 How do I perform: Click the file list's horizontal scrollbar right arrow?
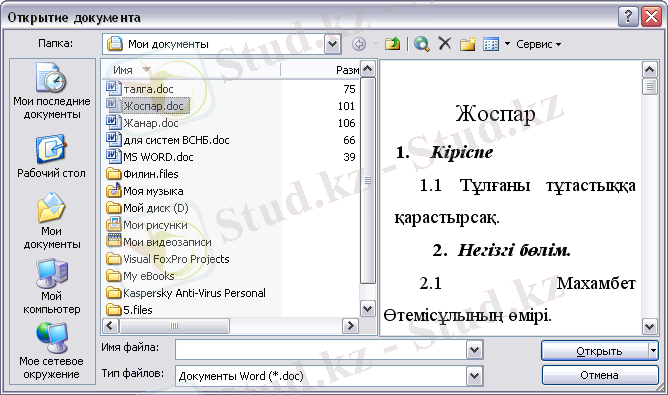(350, 326)
